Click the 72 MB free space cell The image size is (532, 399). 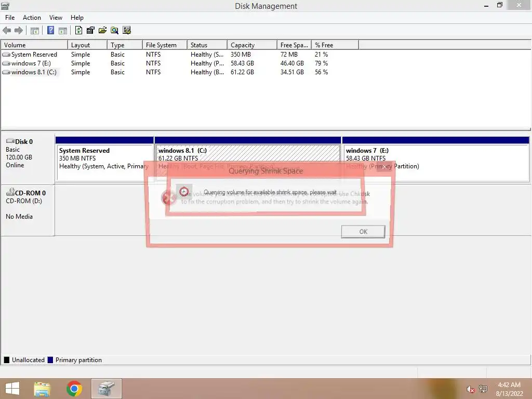(289, 54)
